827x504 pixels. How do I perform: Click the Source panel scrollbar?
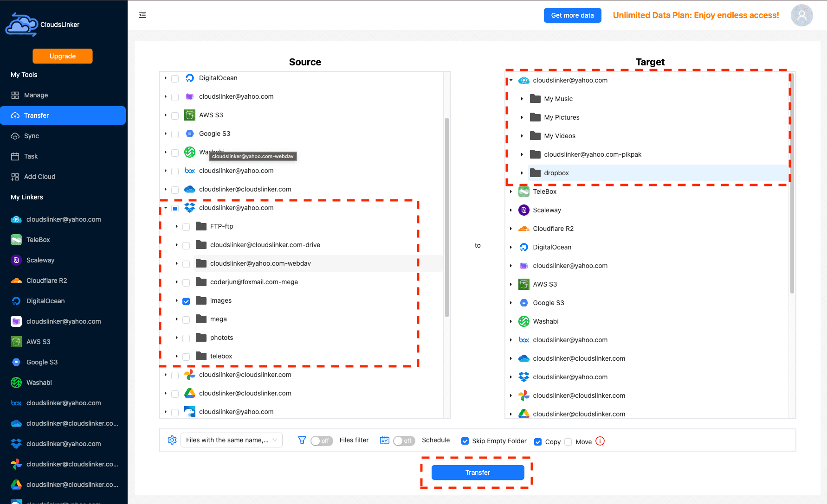[x=447, y=217]
